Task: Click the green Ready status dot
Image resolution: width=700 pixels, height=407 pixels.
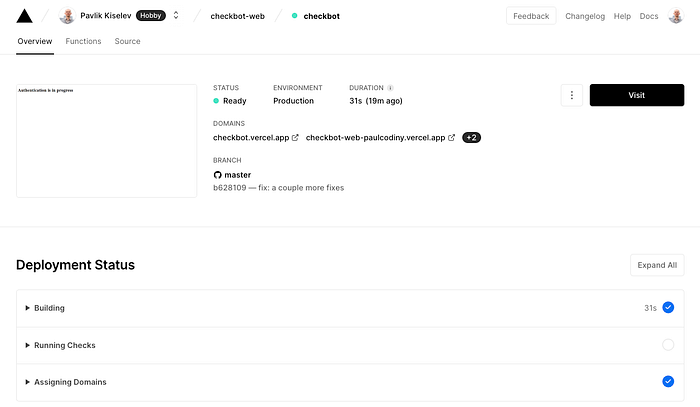Action: pyautogui.click(x=216, y=101)
